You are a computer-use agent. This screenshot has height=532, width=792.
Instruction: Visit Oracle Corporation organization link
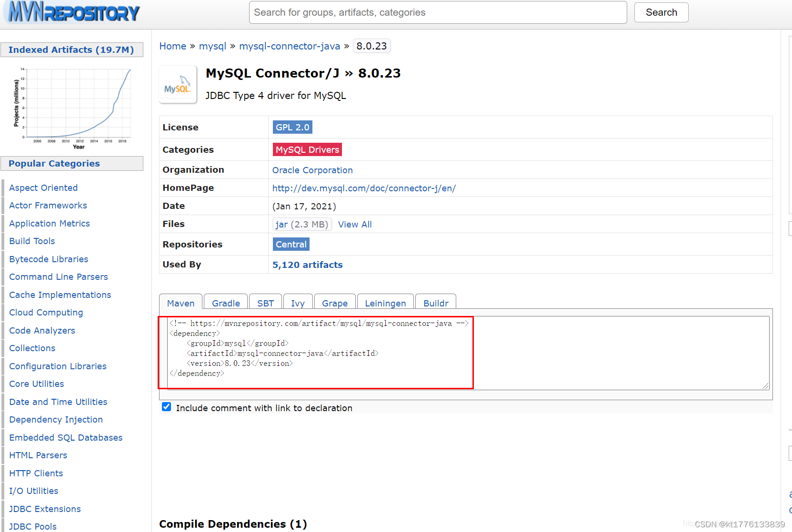pos(312,170)
